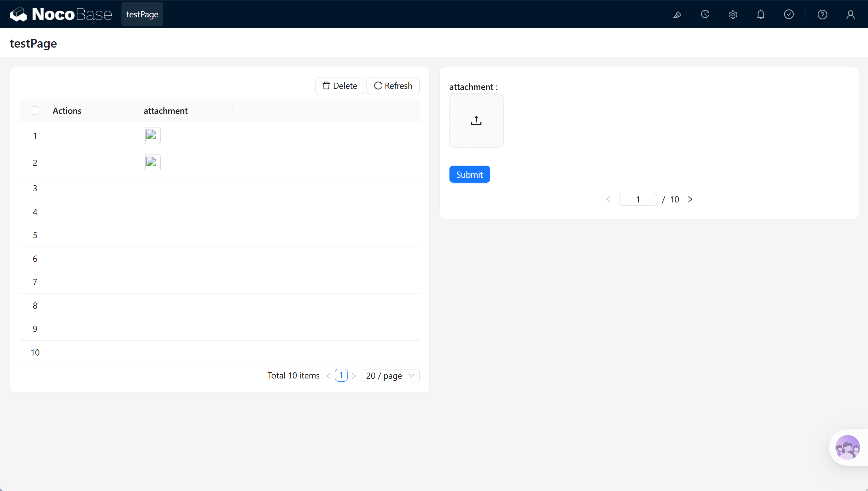Select page 1 in table pagination

(341, 375)
